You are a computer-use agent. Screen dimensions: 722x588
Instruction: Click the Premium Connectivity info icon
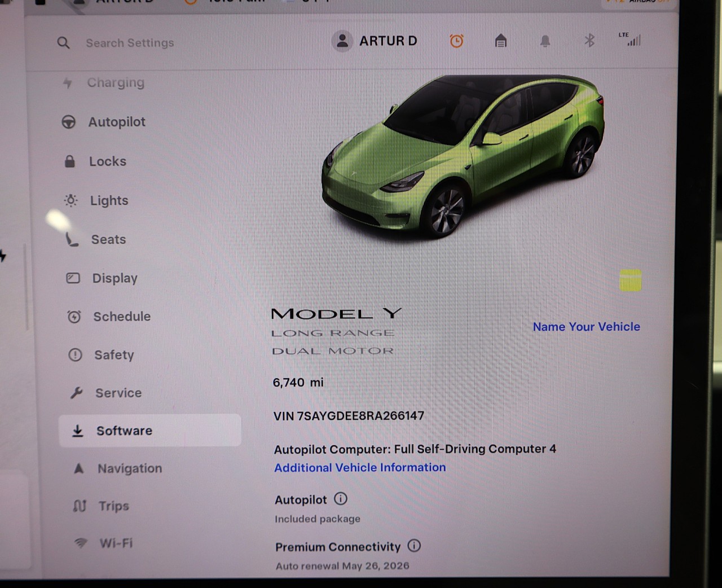coord(414,546)
